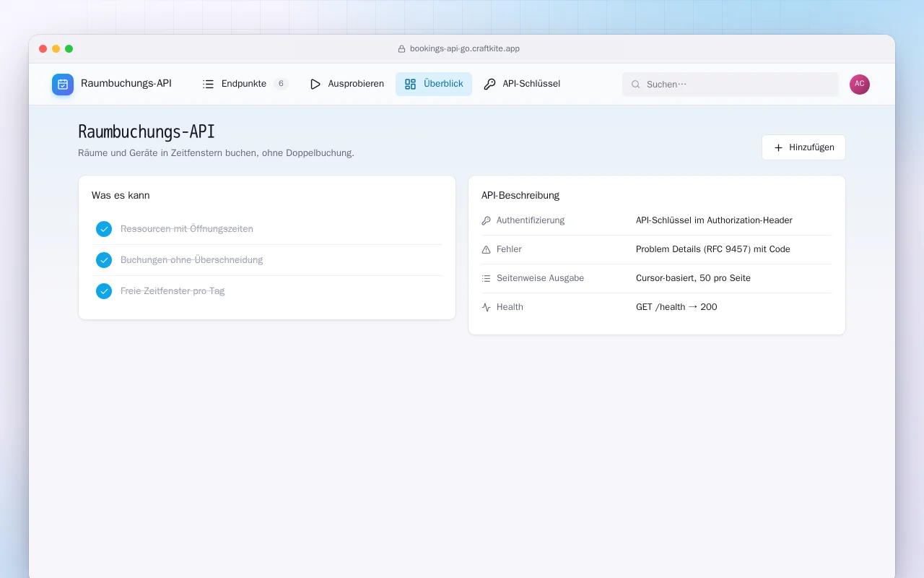Click the key icon beside Authentifizierung
The image size is (924, 578).
(486, 220)
